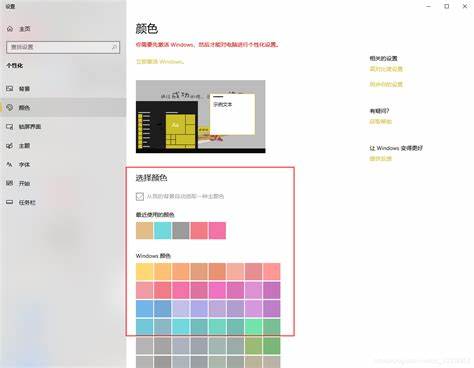This screenshot has width=474, height=368.
Task: Select the cyan swatch in recent colors
Action: point(163,231)
